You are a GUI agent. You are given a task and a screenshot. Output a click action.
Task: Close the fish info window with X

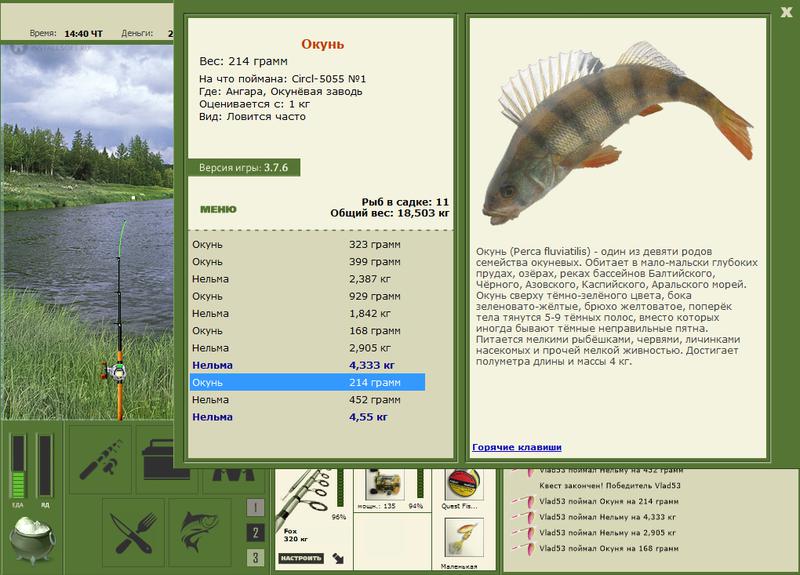click(x=786, y=13)
